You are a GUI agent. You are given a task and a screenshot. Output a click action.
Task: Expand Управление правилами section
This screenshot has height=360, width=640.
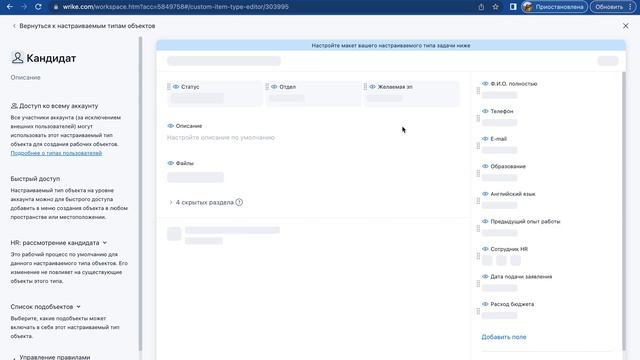coord(51,357)
